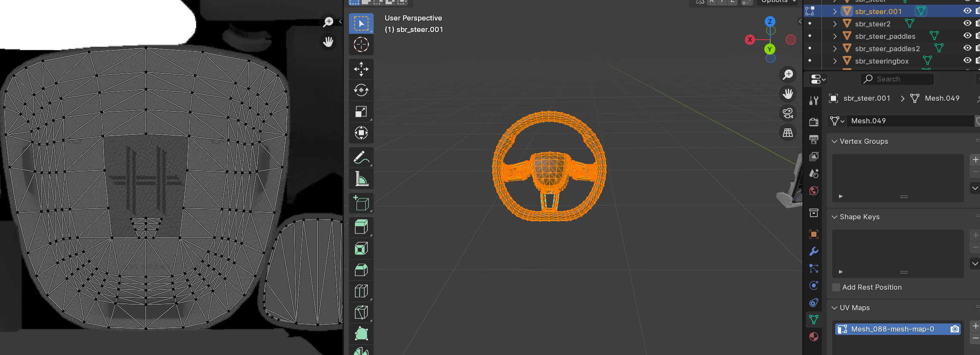This screenshot has height=355, width=980.
Task: Hide sbr_steer2 in the outliner
Action: pos(967,23)
